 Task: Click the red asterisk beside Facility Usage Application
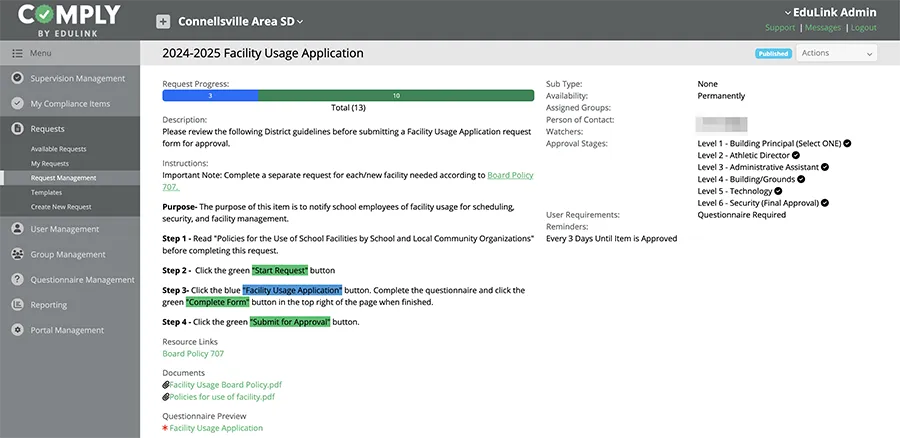tap(165, 428)
